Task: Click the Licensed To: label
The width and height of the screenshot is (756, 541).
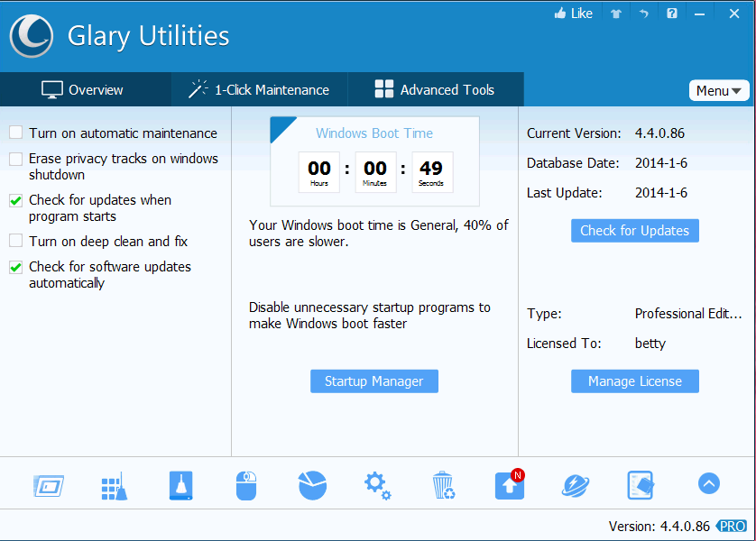Action: [564, 344]
